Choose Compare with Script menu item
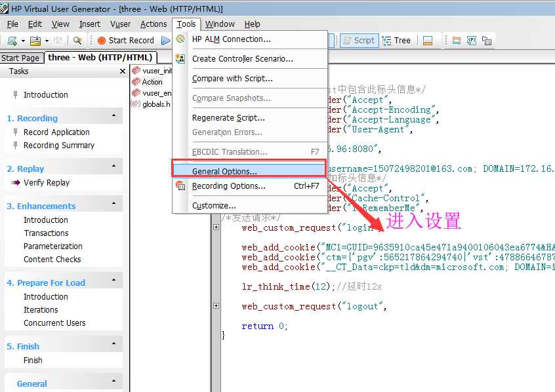Image resolution: width=555 pixels, height=392 pixels. click(x=250, y=79)
